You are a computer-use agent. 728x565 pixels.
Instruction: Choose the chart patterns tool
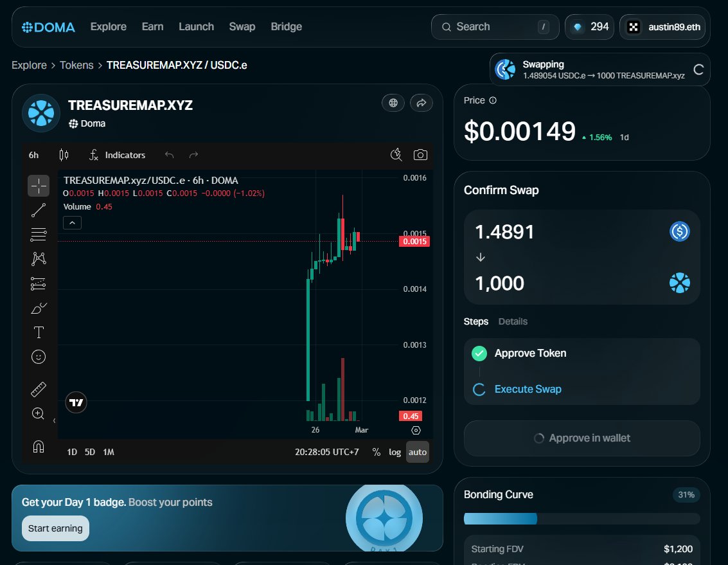coord(39,259)
